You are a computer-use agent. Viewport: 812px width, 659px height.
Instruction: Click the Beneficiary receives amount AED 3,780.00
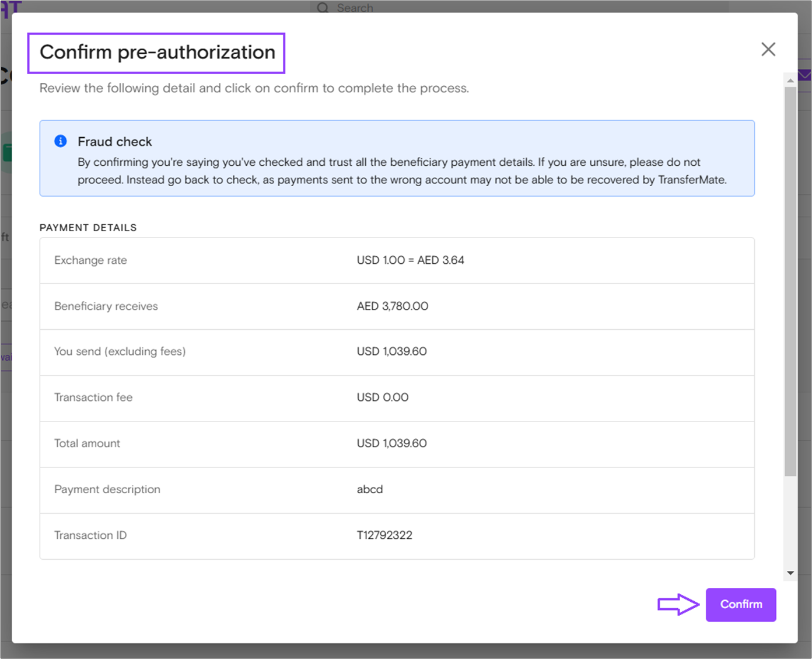click(392, 306)
